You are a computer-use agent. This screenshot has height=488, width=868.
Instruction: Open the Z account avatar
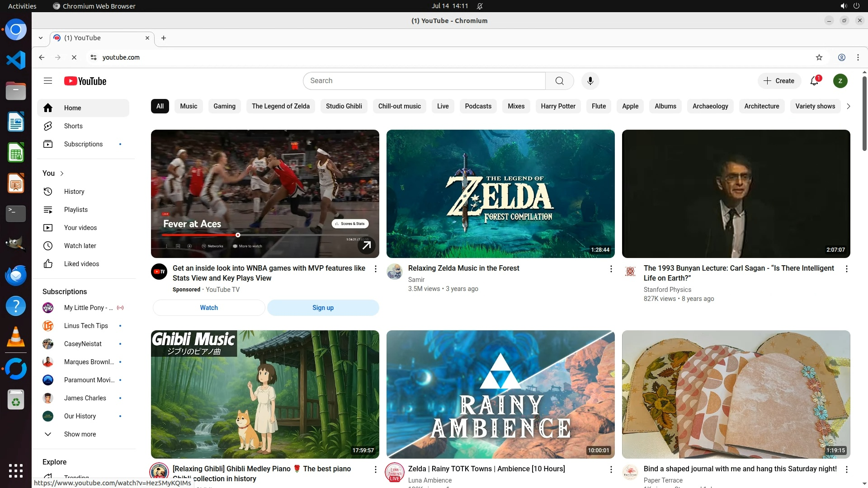(x=840, y=81)
